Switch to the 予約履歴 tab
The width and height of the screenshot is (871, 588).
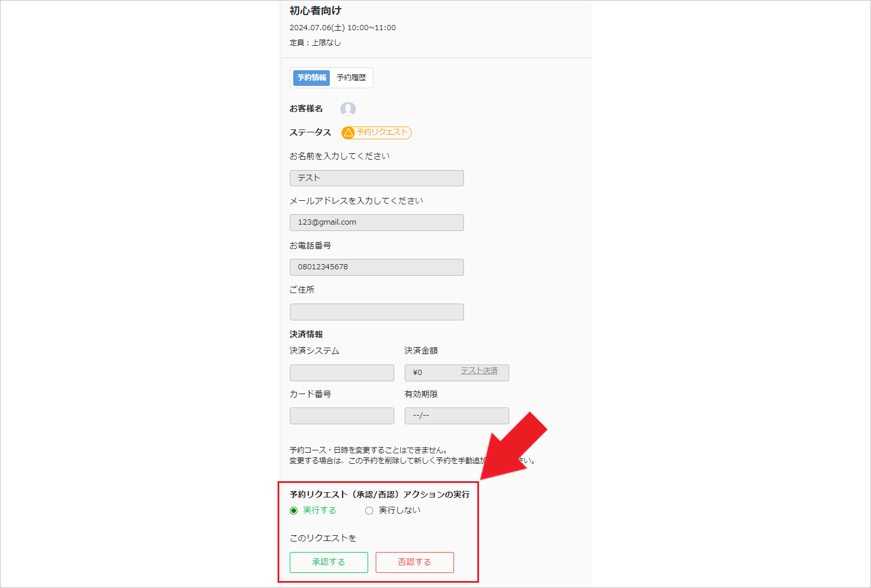click(351, 77)
